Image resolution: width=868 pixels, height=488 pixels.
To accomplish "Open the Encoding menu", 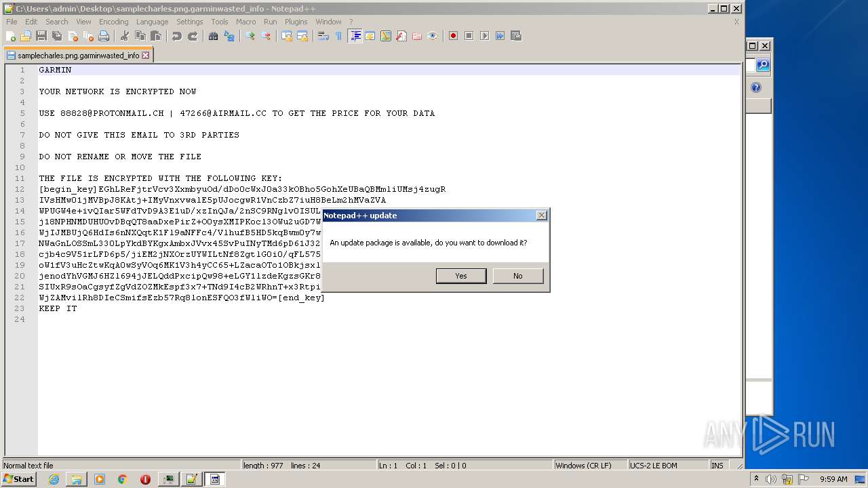I will pos(114,22).
